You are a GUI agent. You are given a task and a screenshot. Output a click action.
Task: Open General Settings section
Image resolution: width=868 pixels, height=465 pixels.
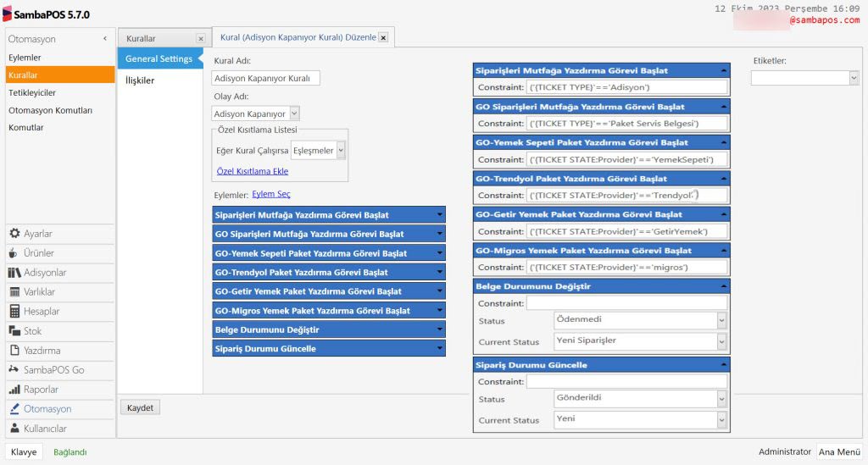tap(159, 58)
